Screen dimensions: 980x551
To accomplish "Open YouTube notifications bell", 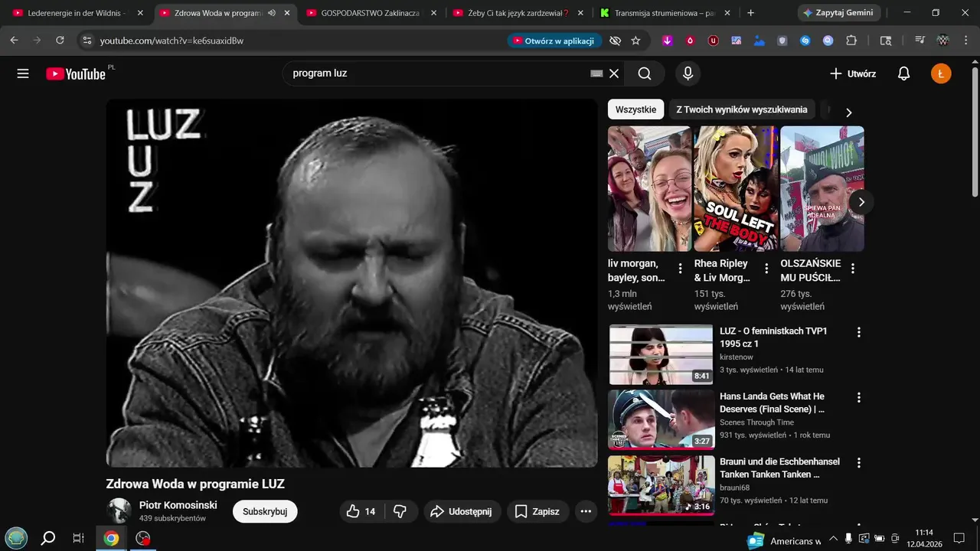I will click(x=903, y=73).
